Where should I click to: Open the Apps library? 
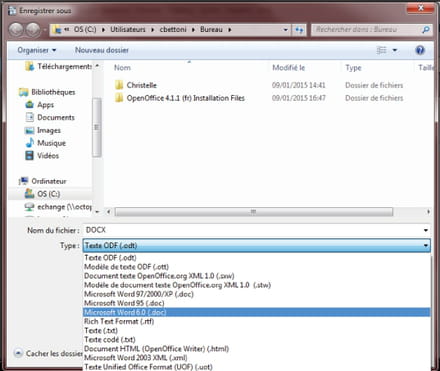click(x=39, y=105)
